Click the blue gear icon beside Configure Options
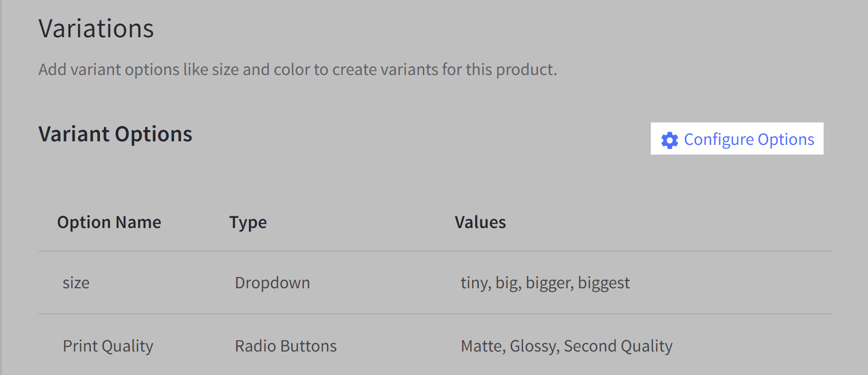868x375 pixels. [670, 139]
